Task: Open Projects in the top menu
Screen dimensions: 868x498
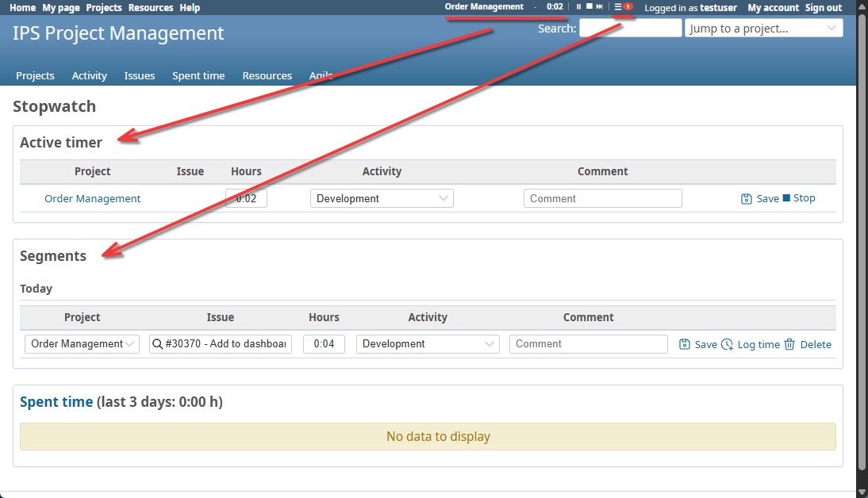Action: pos(103,8)
